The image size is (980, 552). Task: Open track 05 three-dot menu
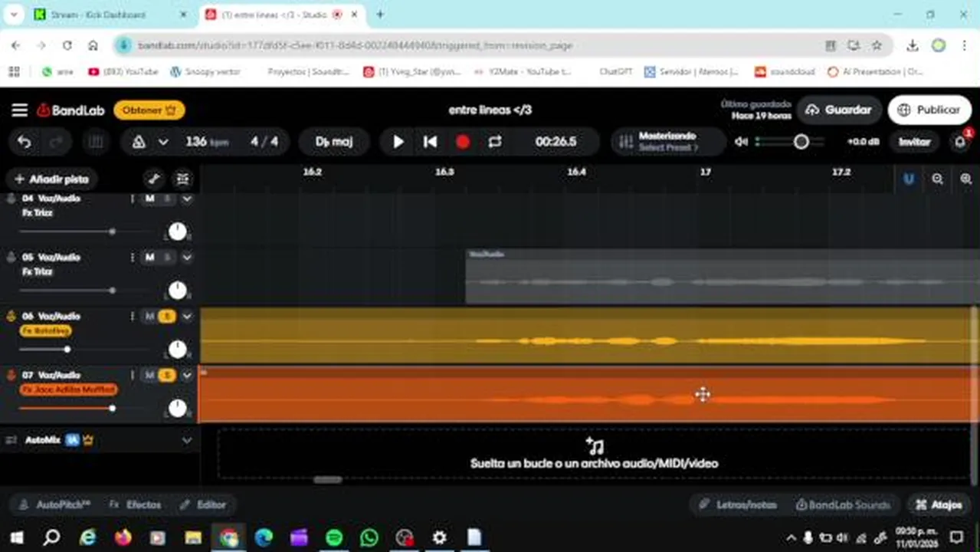click(132, 258)
